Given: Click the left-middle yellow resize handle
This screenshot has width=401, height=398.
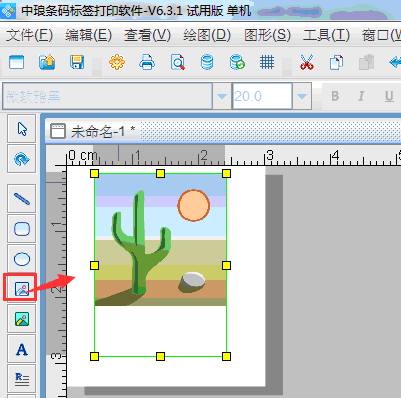Looking at the screenshot, I should 94,265.
